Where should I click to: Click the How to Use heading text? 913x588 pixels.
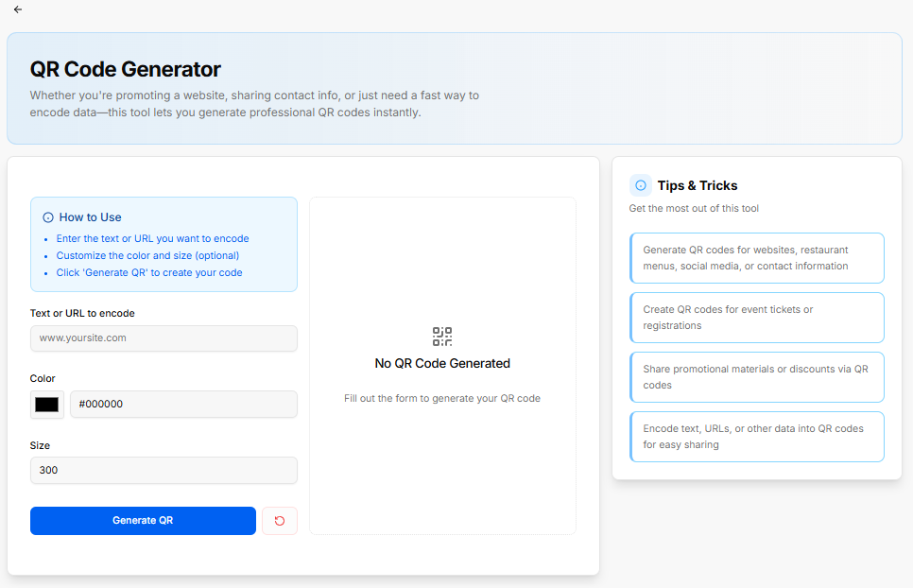90,217
